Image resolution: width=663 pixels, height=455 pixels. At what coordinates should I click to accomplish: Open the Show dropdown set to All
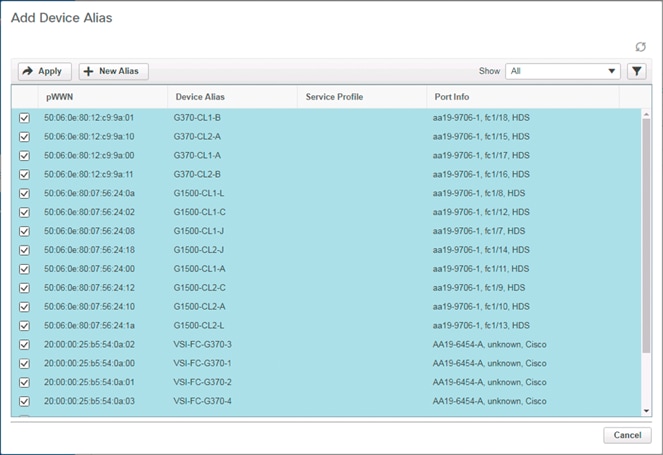click(562, 71)
